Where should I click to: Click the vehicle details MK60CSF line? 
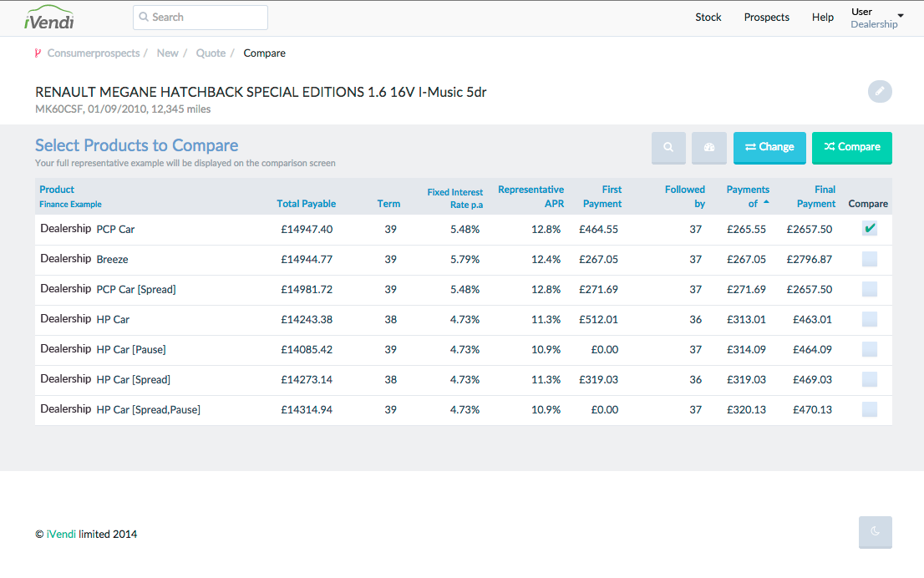(x=123, y=109)
